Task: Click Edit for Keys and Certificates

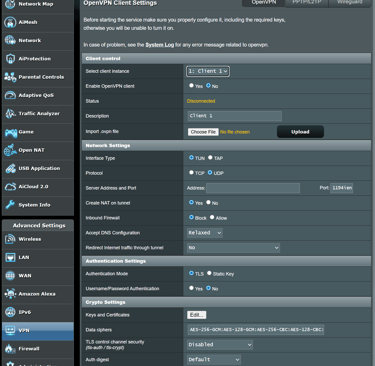Action: tap(197, 315)
